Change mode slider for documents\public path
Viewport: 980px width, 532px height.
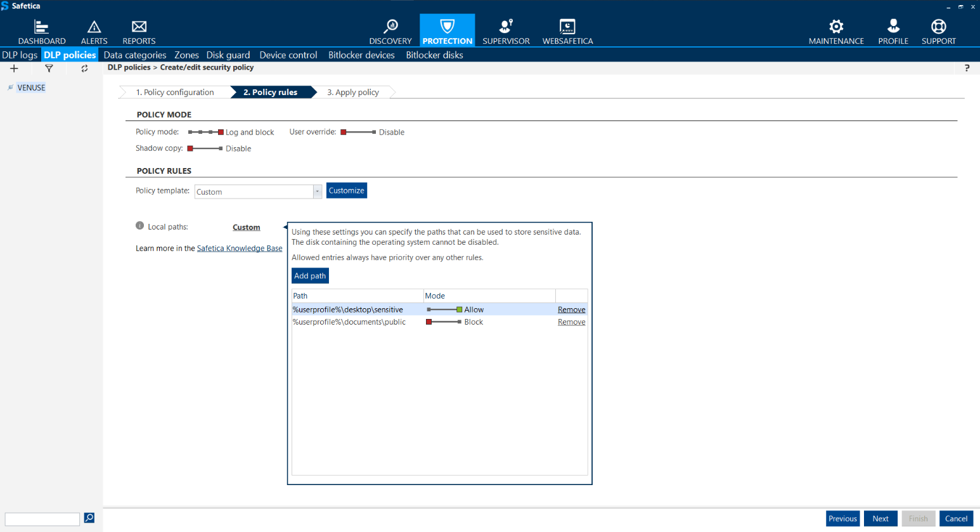pos(444,322)
